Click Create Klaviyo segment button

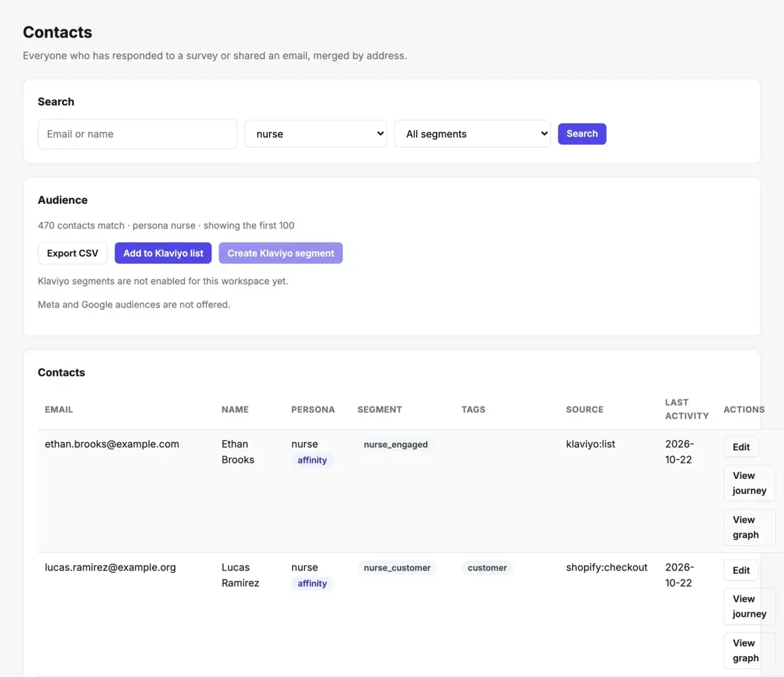[x=281, y=254]
